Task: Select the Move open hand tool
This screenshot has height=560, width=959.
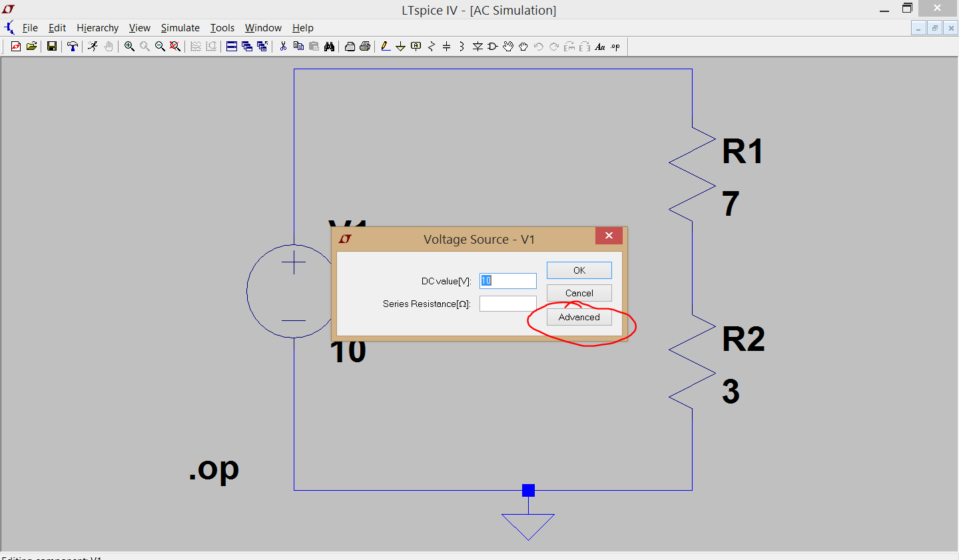Action: tap(508, 47)
